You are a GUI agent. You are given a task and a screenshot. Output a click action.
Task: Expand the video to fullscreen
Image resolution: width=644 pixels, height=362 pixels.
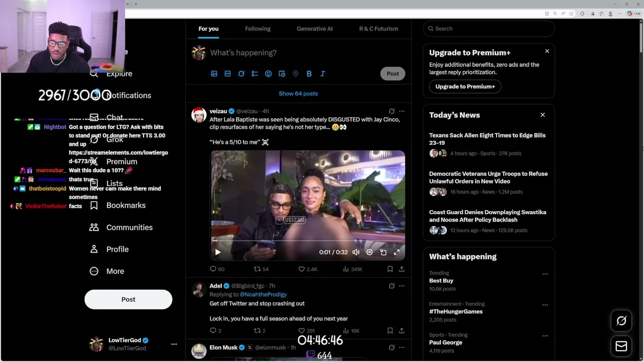point(396,252)
